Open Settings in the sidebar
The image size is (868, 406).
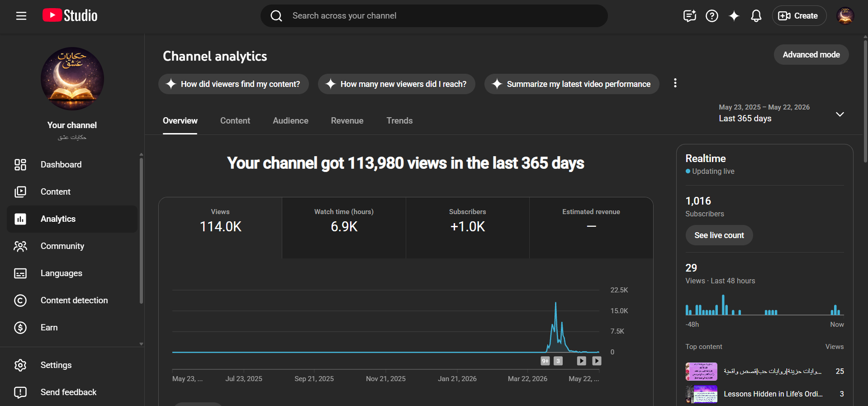click(x=72, y=365)
